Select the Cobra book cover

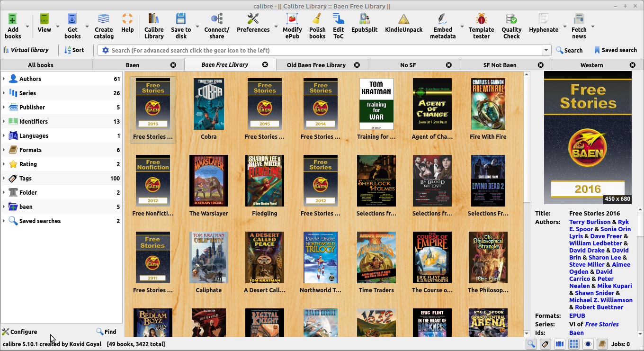pos(209,104)
